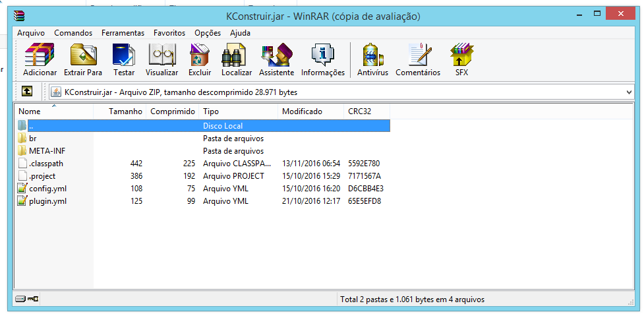The width and height of the screenshot is (644, 314).
Task: Open the Opções menu
Action: point(208,33)
